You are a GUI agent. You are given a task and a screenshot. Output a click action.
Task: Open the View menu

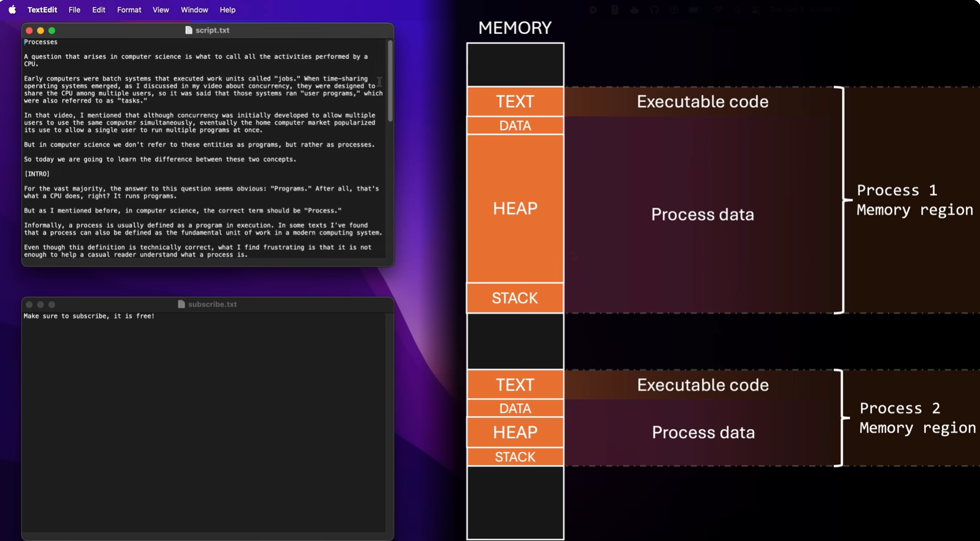160,10
